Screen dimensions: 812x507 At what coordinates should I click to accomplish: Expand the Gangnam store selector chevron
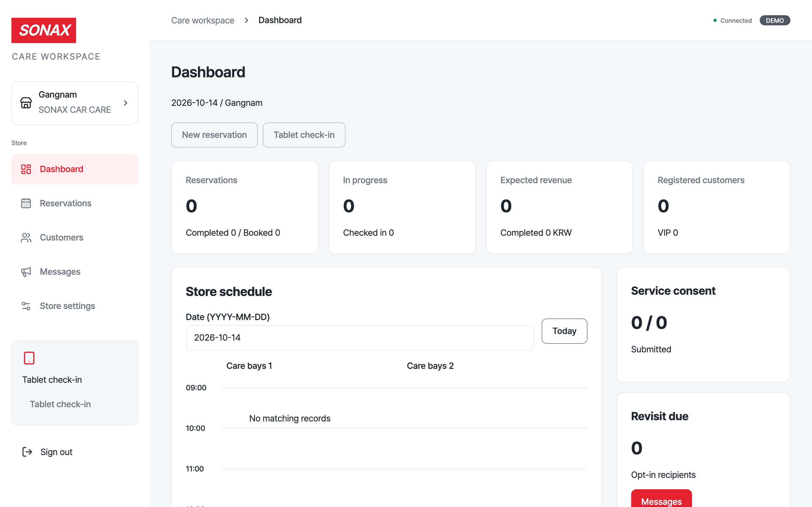[x=126, y=103]
